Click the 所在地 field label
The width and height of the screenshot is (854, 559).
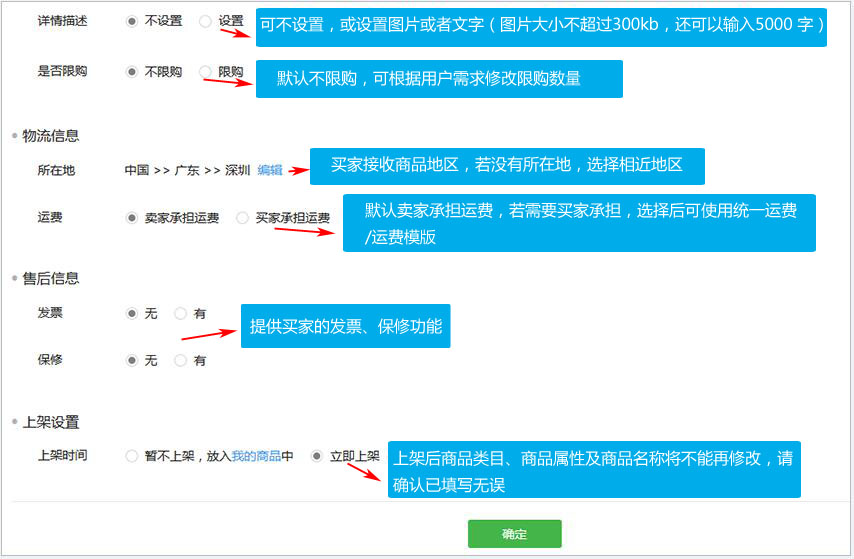tap(56, 170)
